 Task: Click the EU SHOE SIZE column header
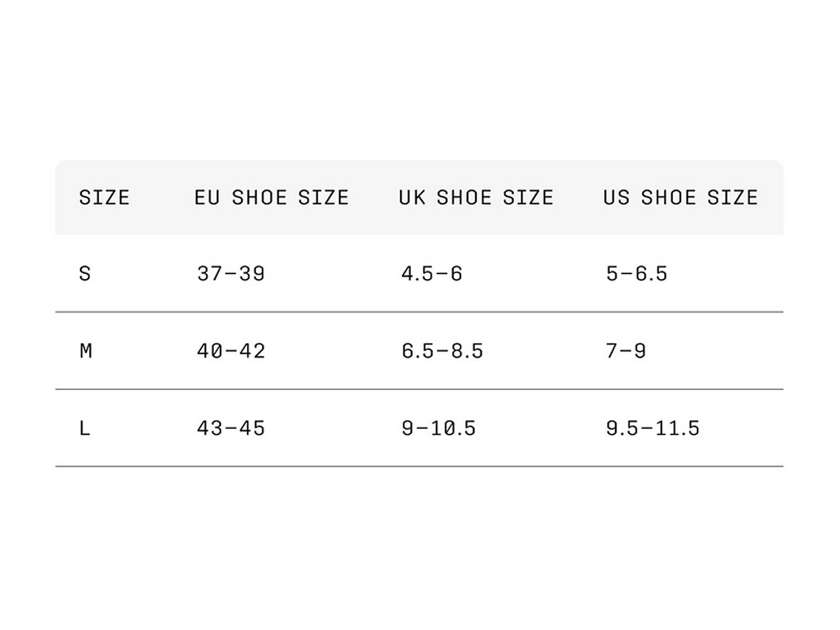(271, 198)
